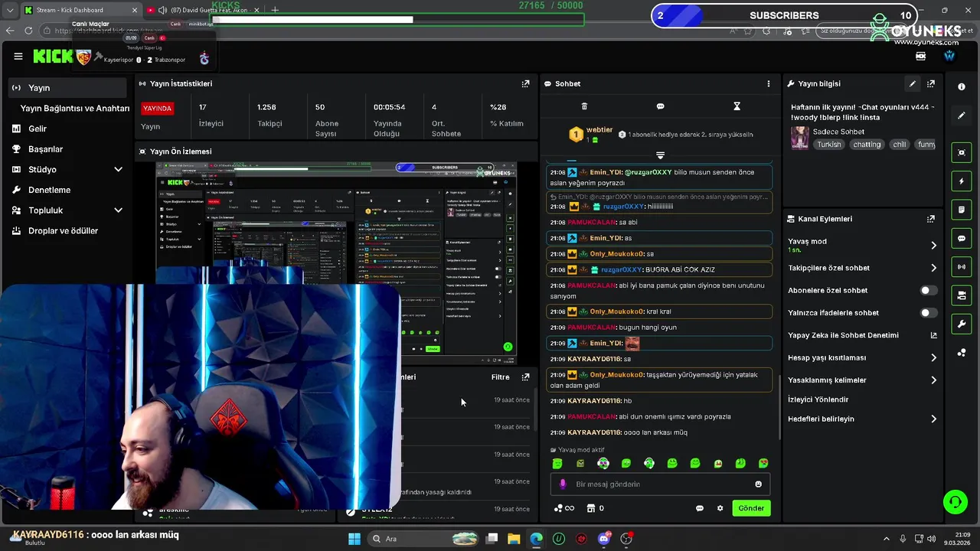Click the pencil icon in the right sidebar

962,116
